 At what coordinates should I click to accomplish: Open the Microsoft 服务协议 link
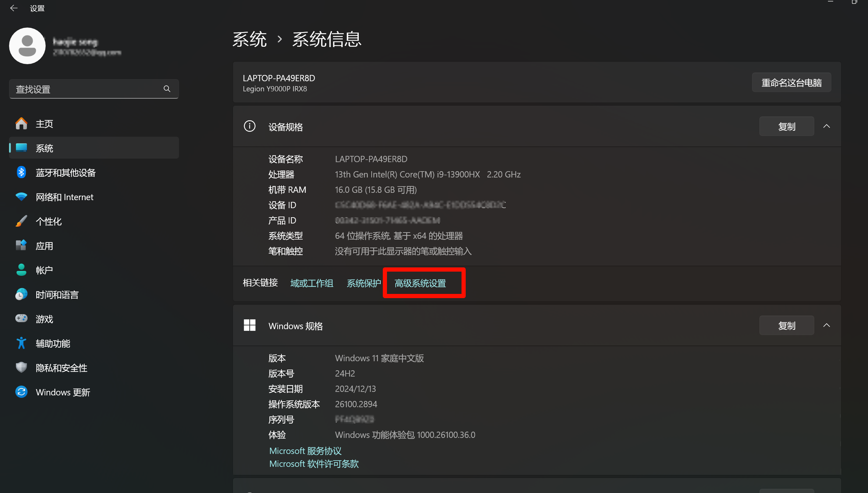click(x=305, y=450)
